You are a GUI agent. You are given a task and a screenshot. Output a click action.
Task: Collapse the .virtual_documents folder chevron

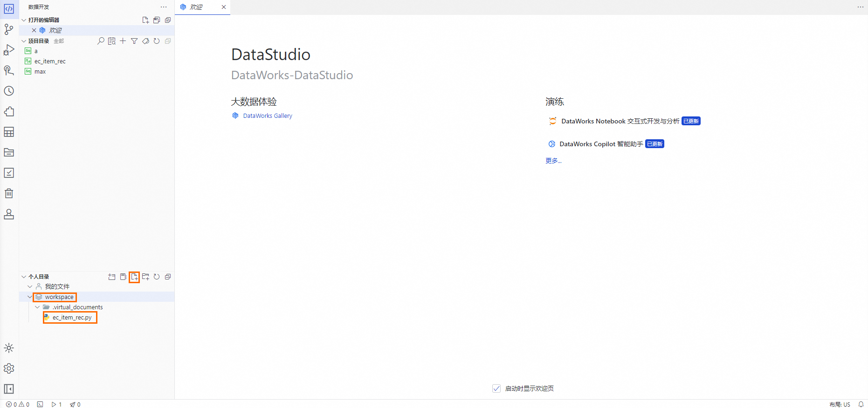coord(37,307)
